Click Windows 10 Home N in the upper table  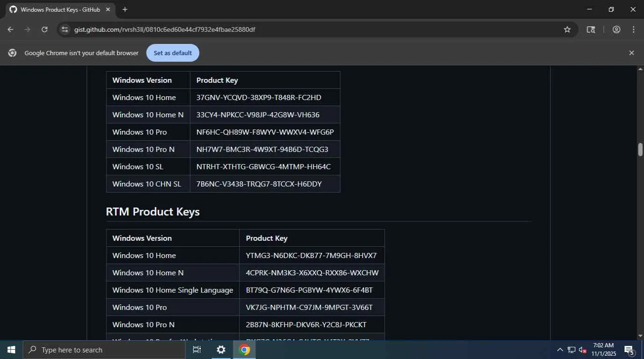click(x=148, y=115)
